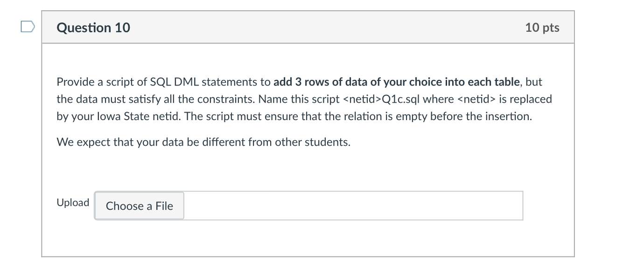Click the Question 10 header bar
Image resolution: width=644 pixels, height=272 pixels.
[x=308, y=28]
